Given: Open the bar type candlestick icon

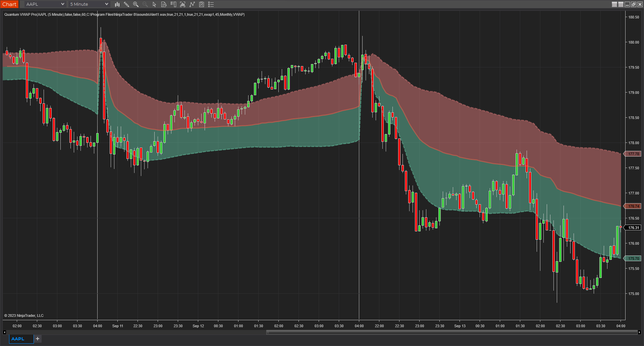Looking at the screenshot, I should (x=117, y=4).
